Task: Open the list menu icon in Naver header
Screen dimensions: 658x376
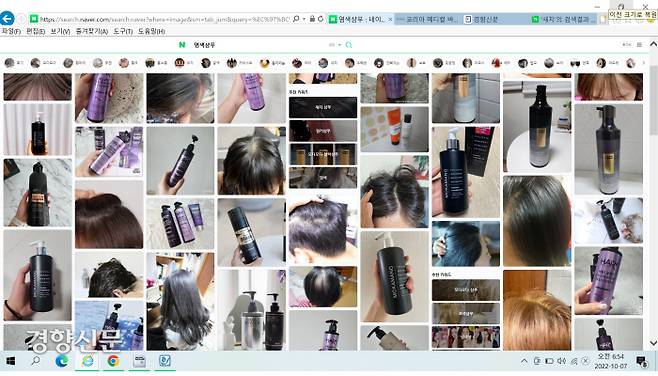Action: (x=640, y=44)
